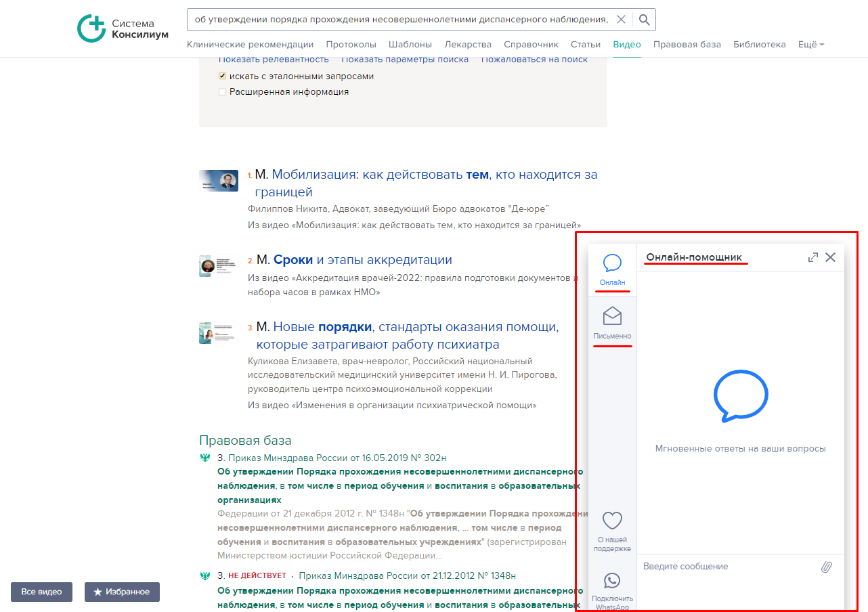This screenshot has width=868, height=612.
Task: Click Показать релевантность link
Action: point(274,60)
